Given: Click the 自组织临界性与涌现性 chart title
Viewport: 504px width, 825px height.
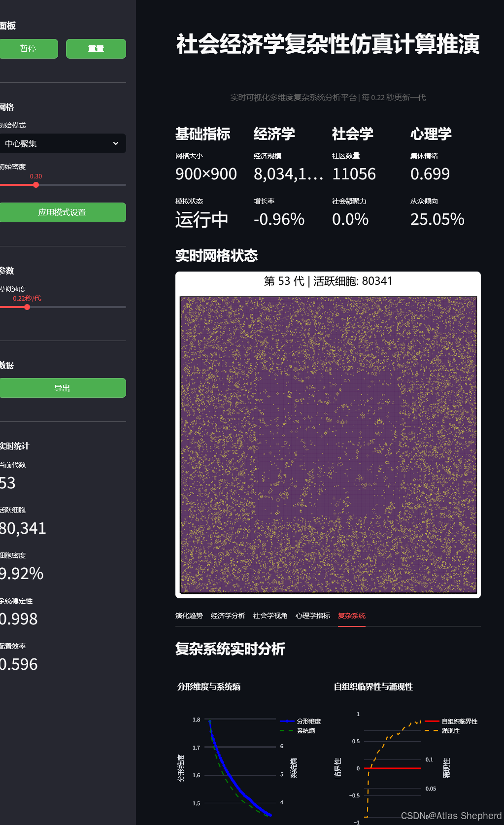Looking at the screenshot, I should click(373, 687).
